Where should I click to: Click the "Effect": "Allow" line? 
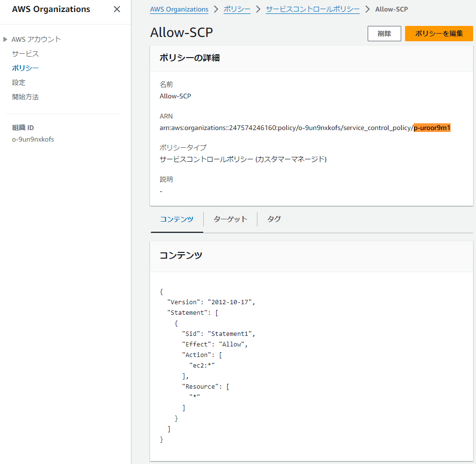pos(215,344)
